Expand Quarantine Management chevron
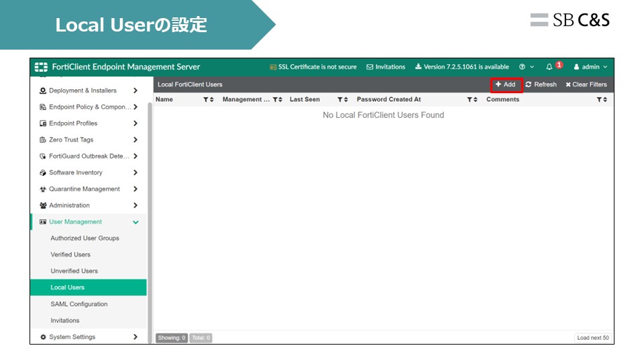The height and width of the screenshot is (362, 644). point(136,189)
